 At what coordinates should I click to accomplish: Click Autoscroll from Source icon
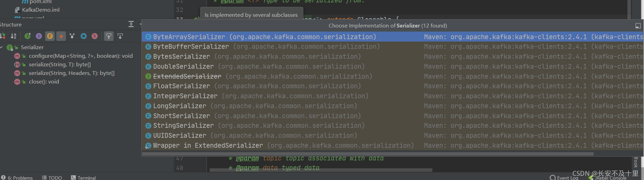pyautogui.click(x=120, y=36)
